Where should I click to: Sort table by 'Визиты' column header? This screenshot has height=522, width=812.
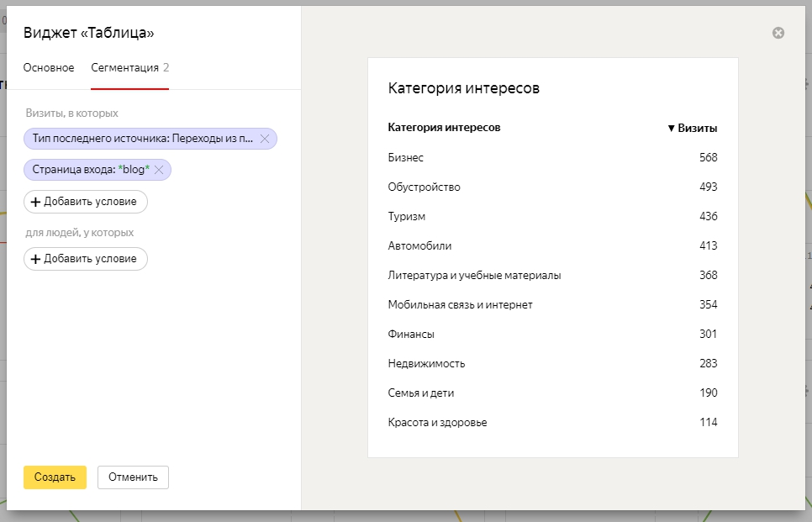693,129
